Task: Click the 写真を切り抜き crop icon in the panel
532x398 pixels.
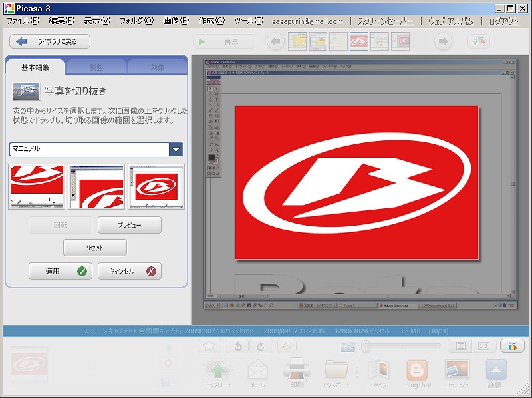Action: coord(26,91)
